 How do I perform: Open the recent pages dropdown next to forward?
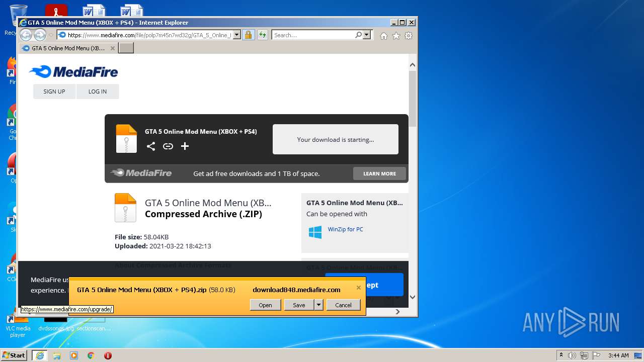[x=51, y=35]
